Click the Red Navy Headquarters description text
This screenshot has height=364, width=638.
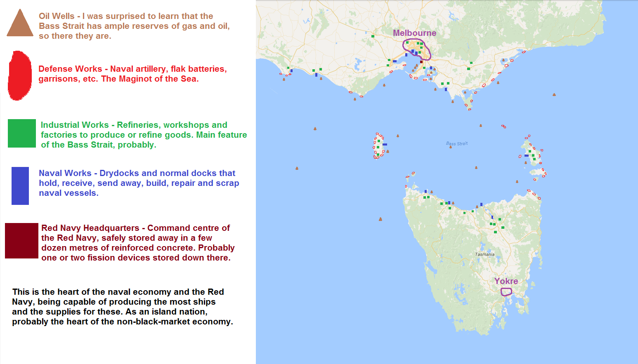point(138,243)
